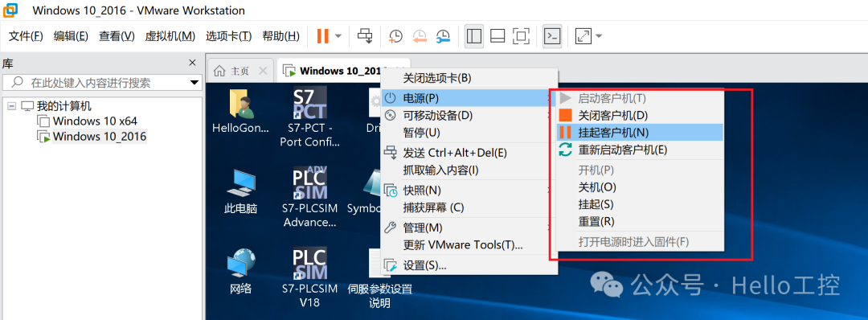Click the send Ctrl+Alt+Del toolbar icon
The image size is (868, 320).
point(364,36)
